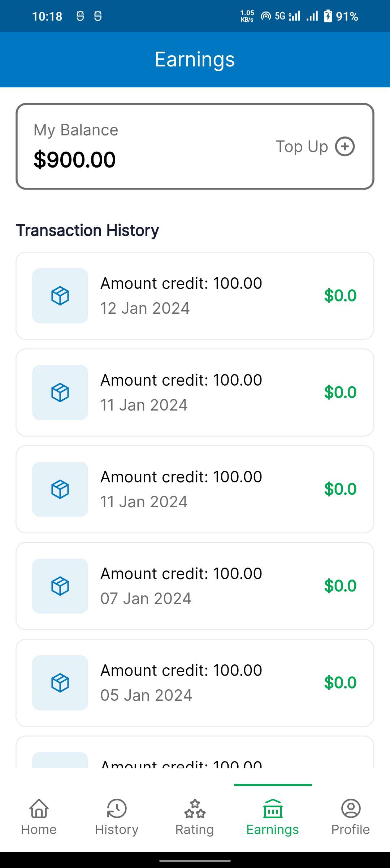Tap the Home house icon
Image resolution: width=390 pixels, height=868 pixels.
point(39,808)
